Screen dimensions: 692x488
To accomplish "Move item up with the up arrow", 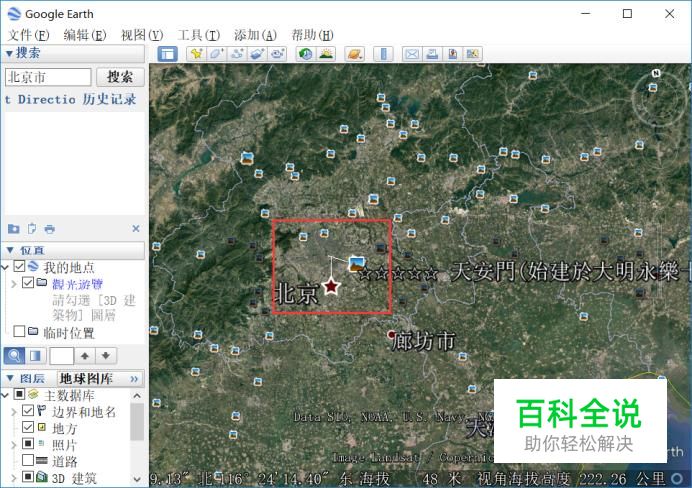I will coord(85,356).
